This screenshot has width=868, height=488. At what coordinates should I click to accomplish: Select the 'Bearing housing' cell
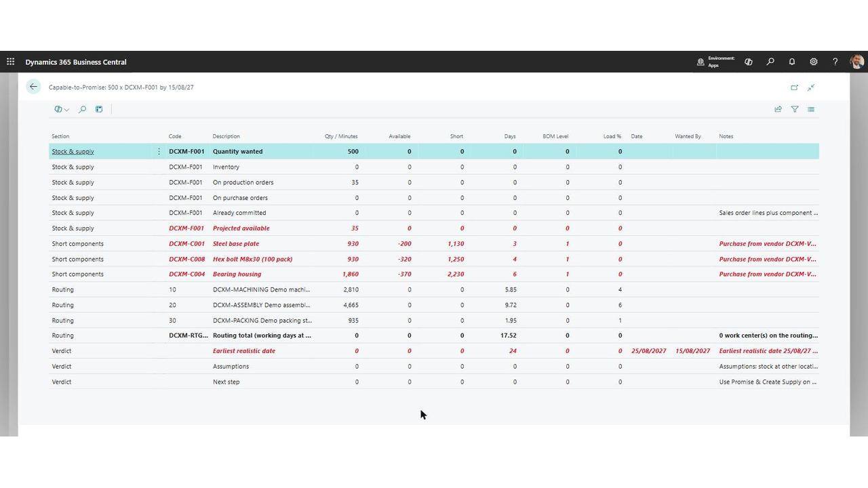pyautogui.click(x=237, y=274)
